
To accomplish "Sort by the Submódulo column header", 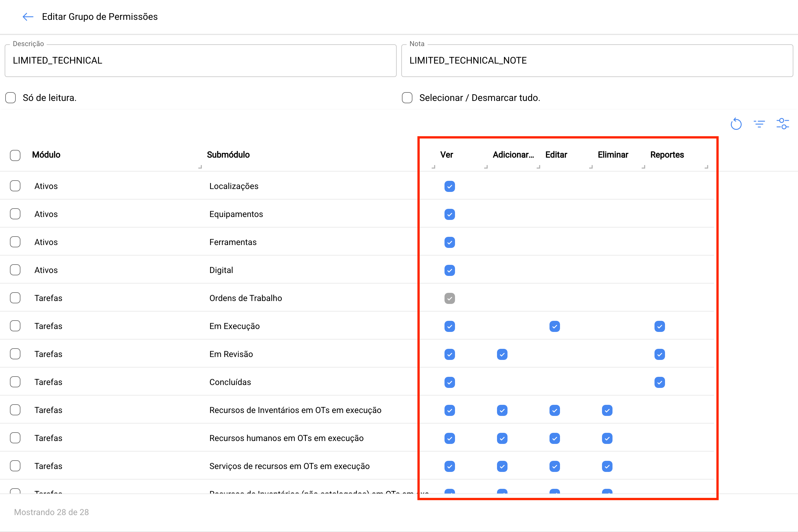I will [228, 155].
